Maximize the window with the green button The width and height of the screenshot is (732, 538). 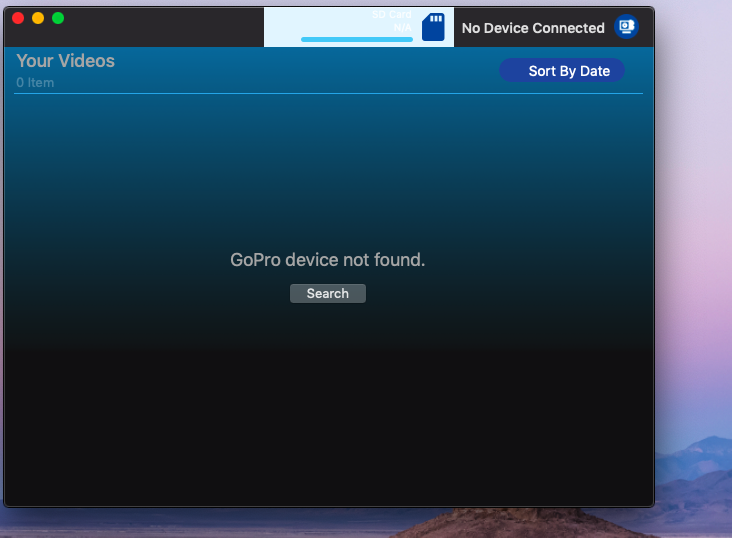58,18
